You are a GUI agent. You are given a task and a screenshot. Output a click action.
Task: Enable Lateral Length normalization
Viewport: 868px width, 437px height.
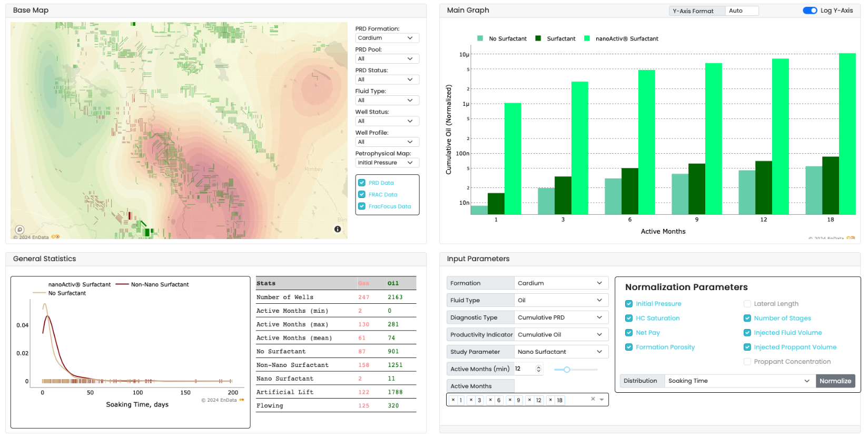pyautogui.click(x=747, y=304)
